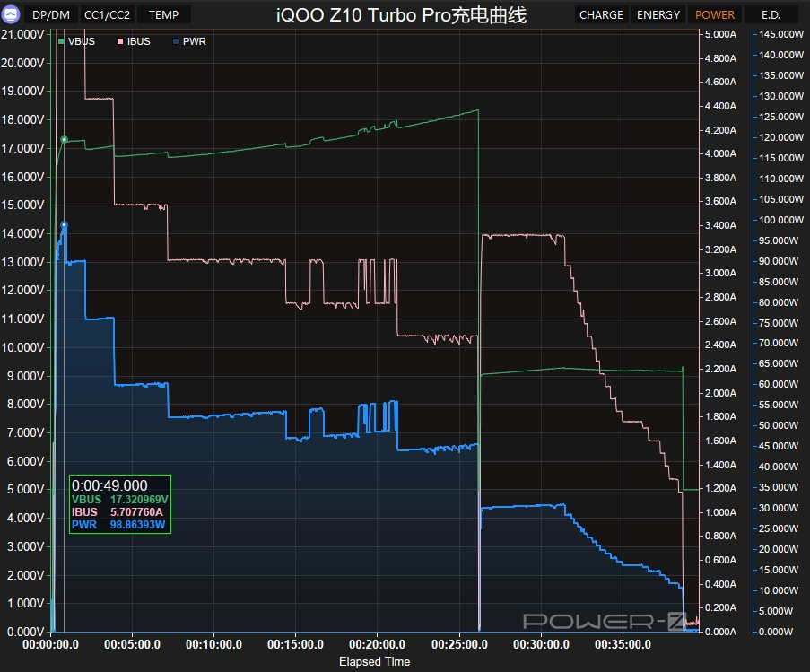Click the pink IBUS legend color swatch
The width and height of the screenshot is (810, 672).
[x=120, y=41]
